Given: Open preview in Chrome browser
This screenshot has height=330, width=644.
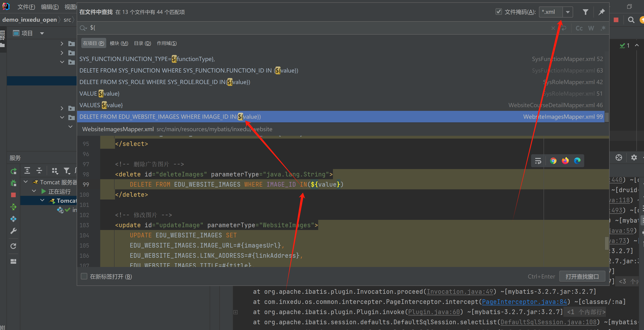Looking at the screenshot, I should point(553,161).
